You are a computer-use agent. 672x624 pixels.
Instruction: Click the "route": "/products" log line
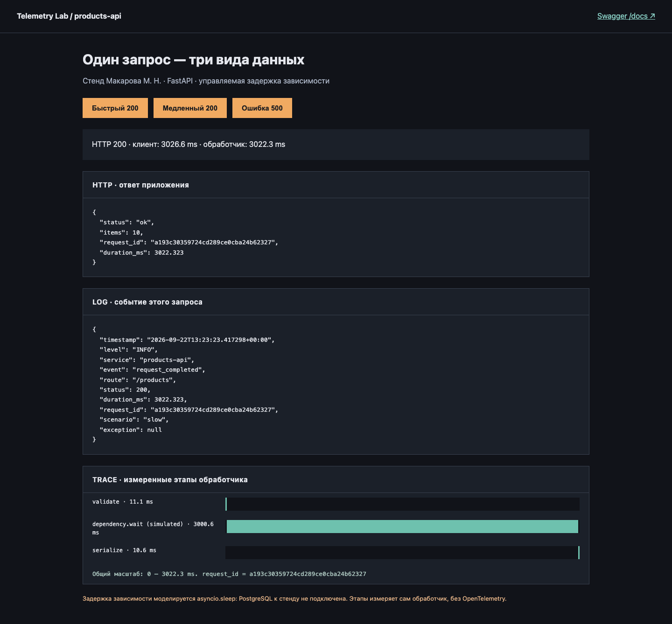pyautogui.click(x=138, y=380)
